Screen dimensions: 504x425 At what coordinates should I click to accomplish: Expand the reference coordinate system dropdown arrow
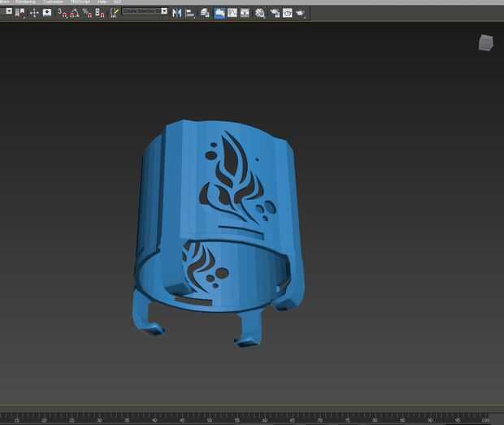point(9,12)
